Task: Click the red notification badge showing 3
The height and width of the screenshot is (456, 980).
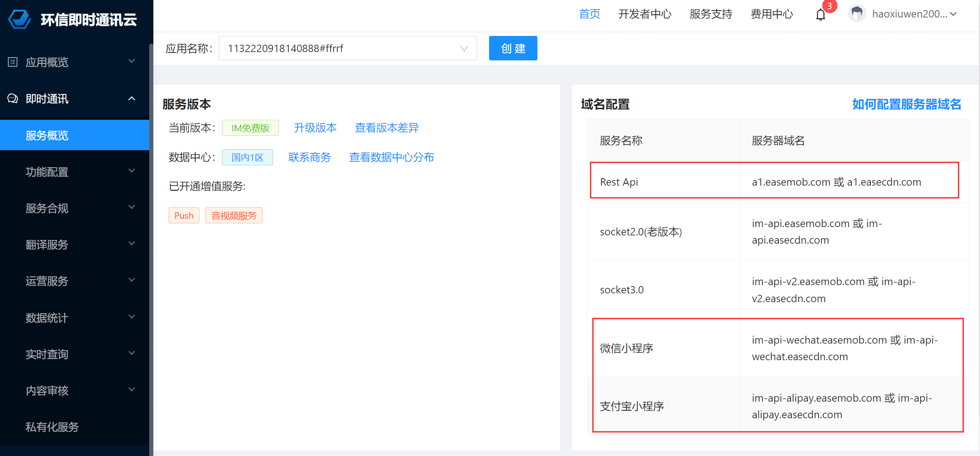Action: 829,6
